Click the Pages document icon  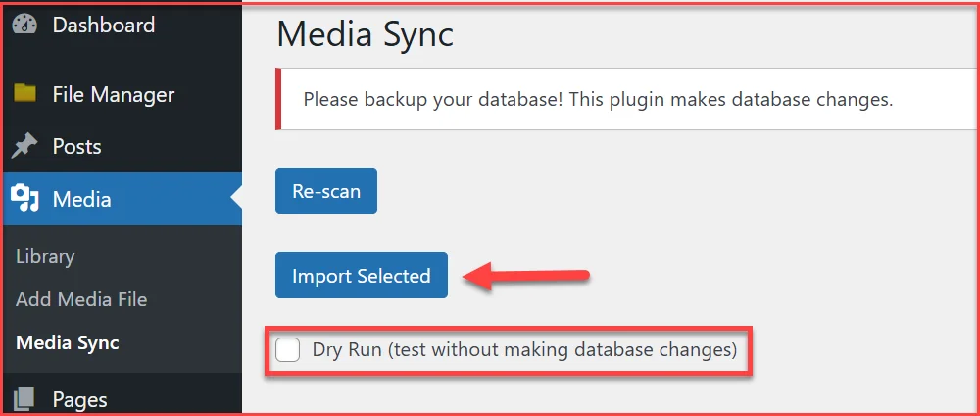24,398
